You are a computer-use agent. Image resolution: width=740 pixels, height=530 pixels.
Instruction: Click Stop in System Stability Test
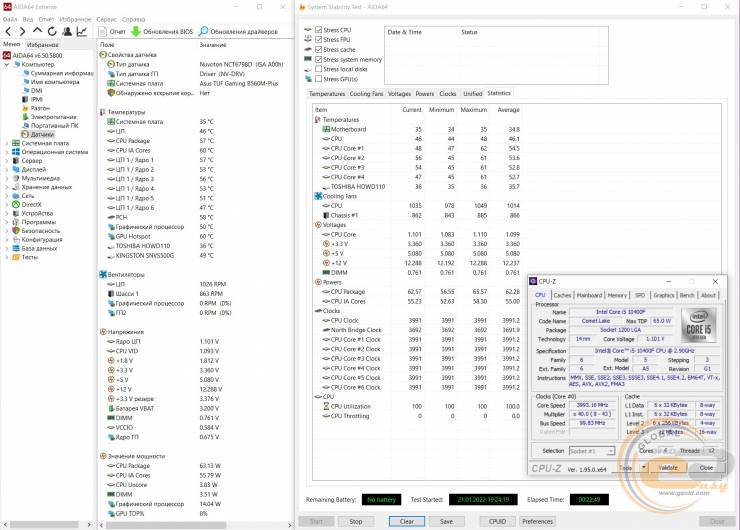coord(356,522)
